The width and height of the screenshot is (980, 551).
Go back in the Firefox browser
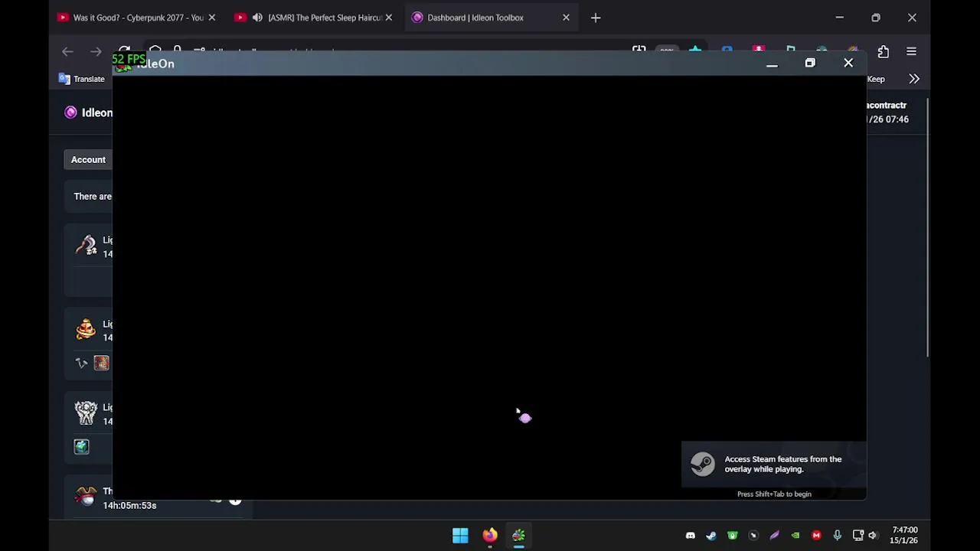pos(67,51)
